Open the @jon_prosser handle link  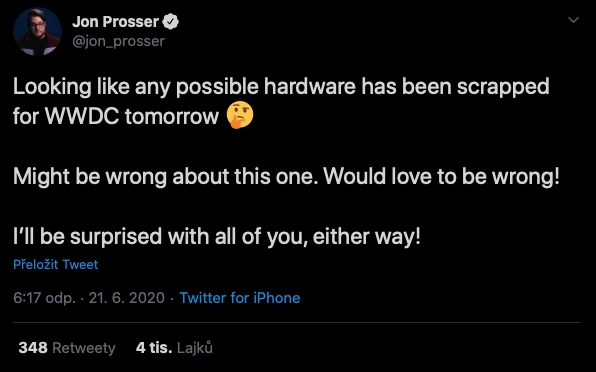pyautogui.click(x=119, y=41)
